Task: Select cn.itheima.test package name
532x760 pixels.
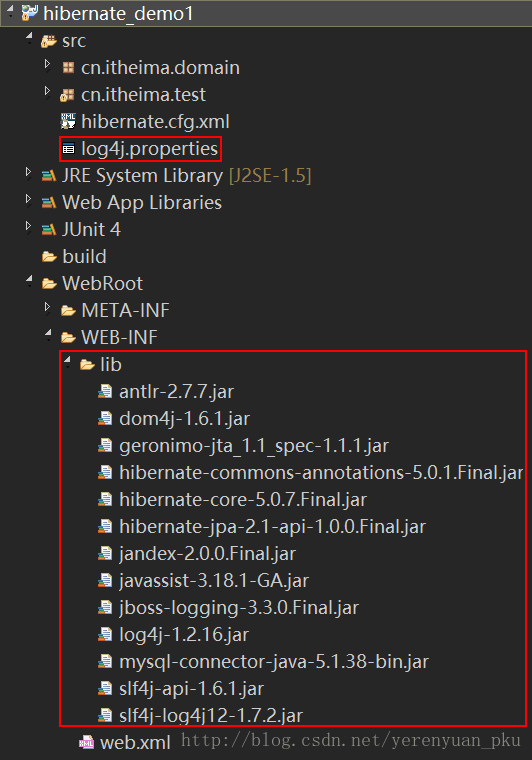Action: 143,95
